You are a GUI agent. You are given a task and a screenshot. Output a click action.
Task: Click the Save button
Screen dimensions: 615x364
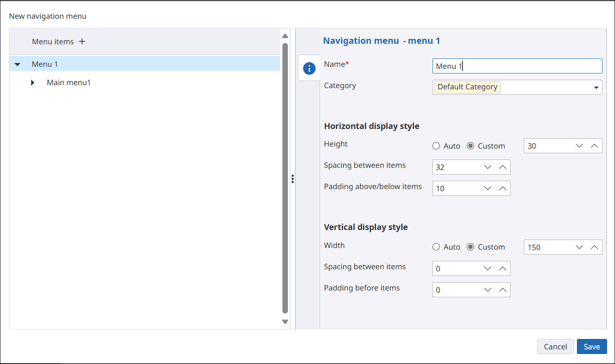[x=592, y=346]
